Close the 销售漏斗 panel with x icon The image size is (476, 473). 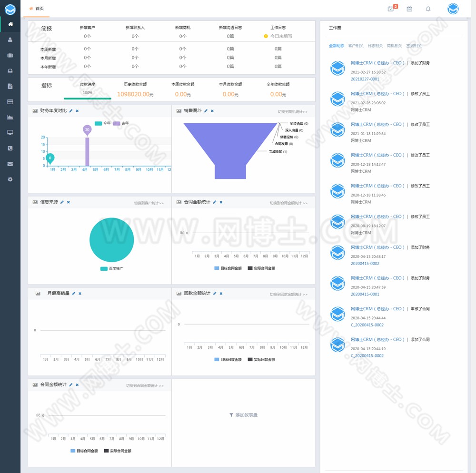[212, 111]
